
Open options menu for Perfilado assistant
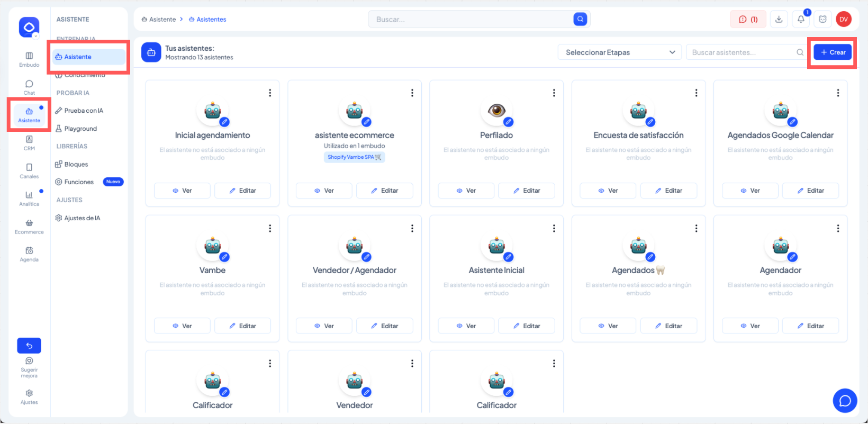tap(554, 93)
